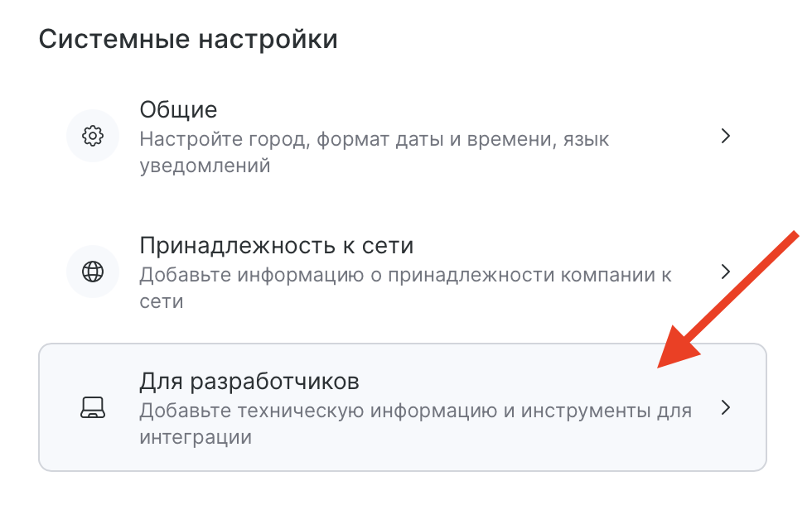
Task: Click the laptop icon for Для разработчиков
Action: click(93, 407)
